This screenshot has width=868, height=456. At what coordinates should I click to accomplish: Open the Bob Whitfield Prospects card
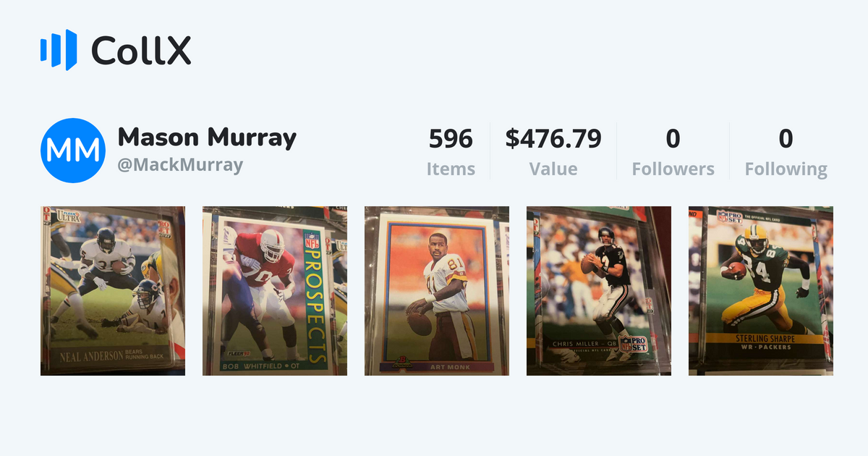(x=275, y=291)
